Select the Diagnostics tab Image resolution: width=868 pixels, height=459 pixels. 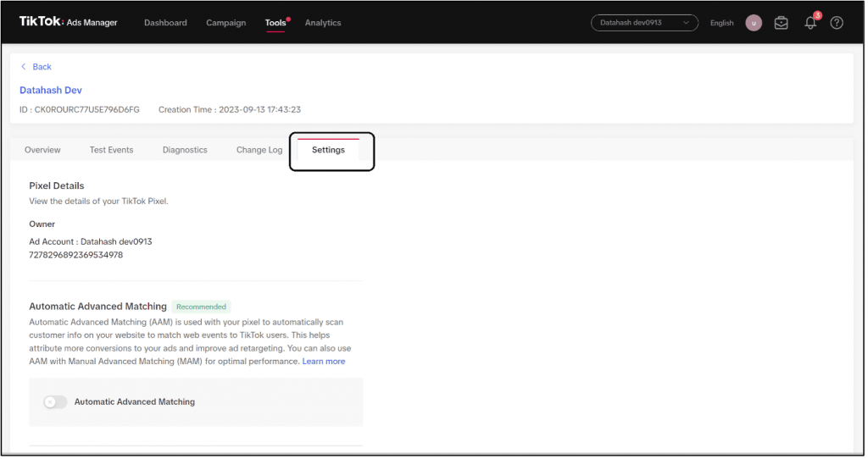pos(185,150)
